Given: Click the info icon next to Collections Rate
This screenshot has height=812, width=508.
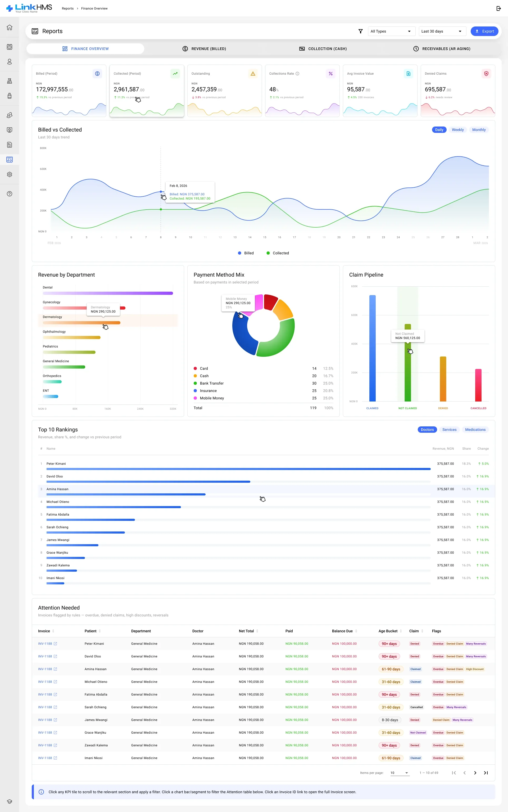Looking at the screenshot, I should coord(297,74).
